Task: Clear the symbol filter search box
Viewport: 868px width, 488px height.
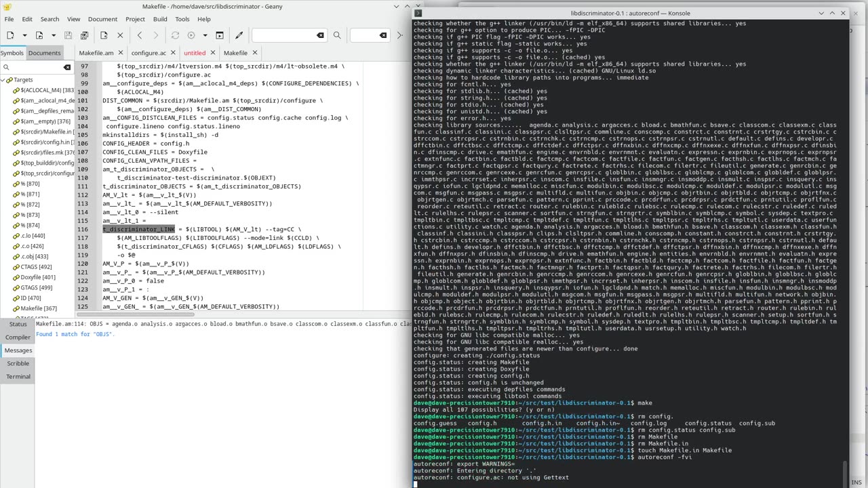Action: click(x=67, y=67)
